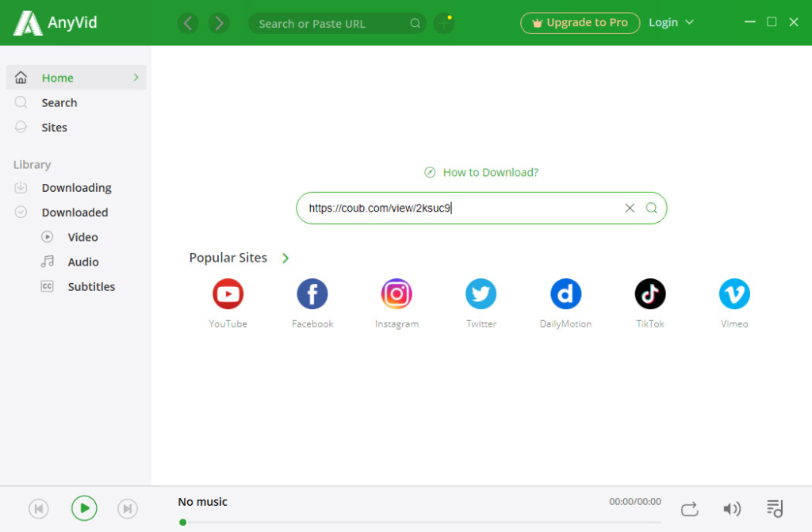Close the AnyVid window
The image size is (812, 532).
(793, 21)
